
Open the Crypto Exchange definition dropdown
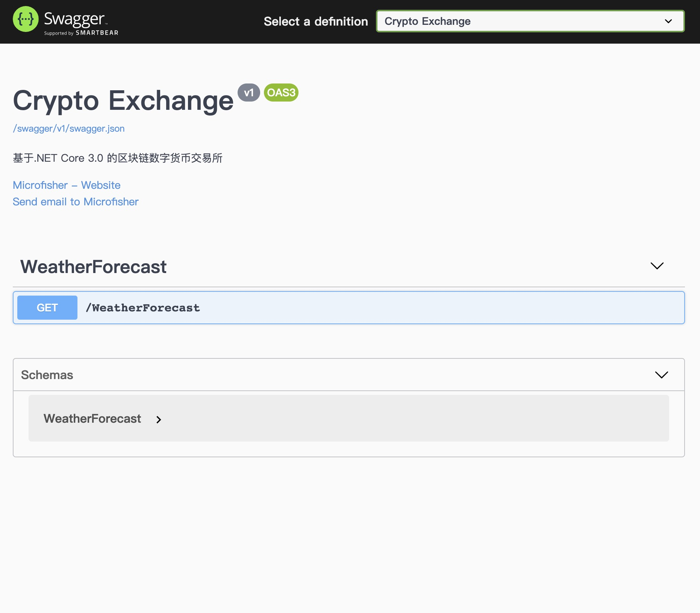(530, 21)
